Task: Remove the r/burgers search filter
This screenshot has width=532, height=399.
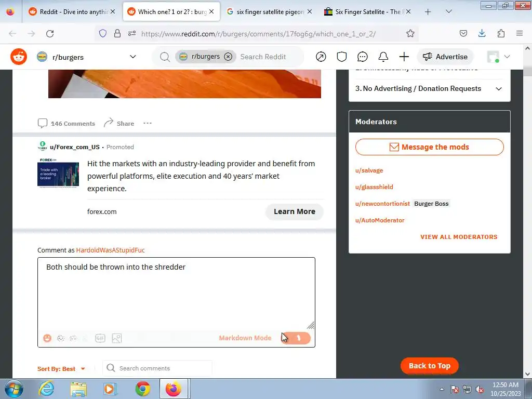Action: [229, 57]
